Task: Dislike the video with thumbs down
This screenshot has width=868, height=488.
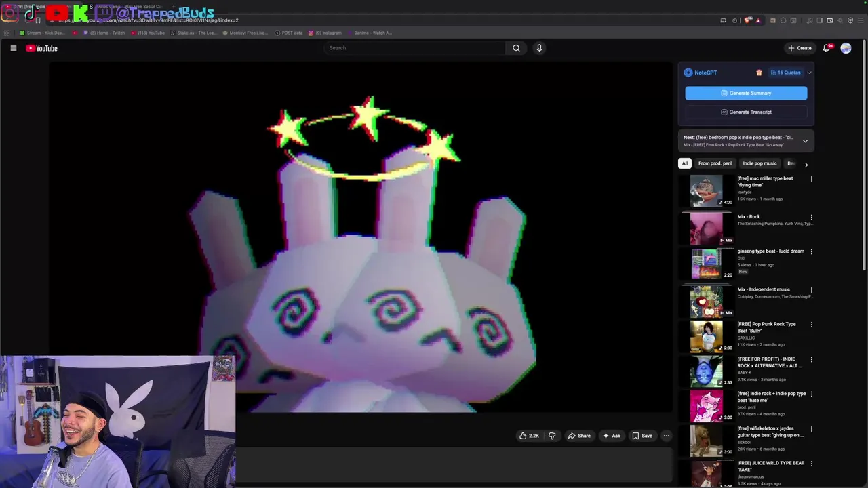Action: coord(552,436)
